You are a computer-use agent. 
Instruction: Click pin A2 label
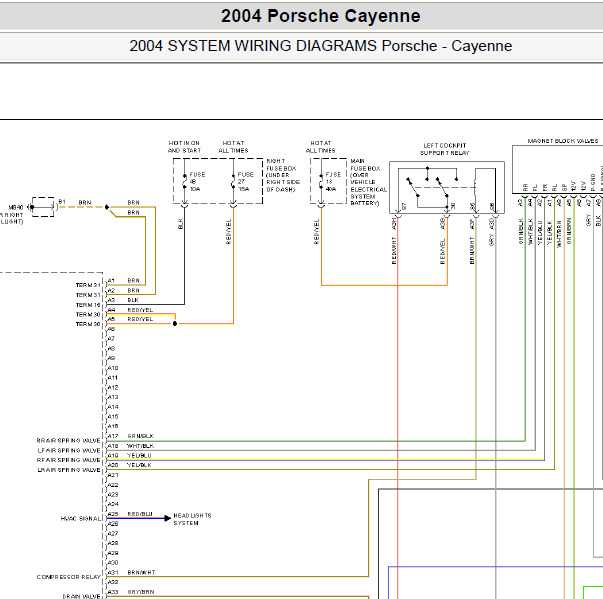tap(111, 290)
